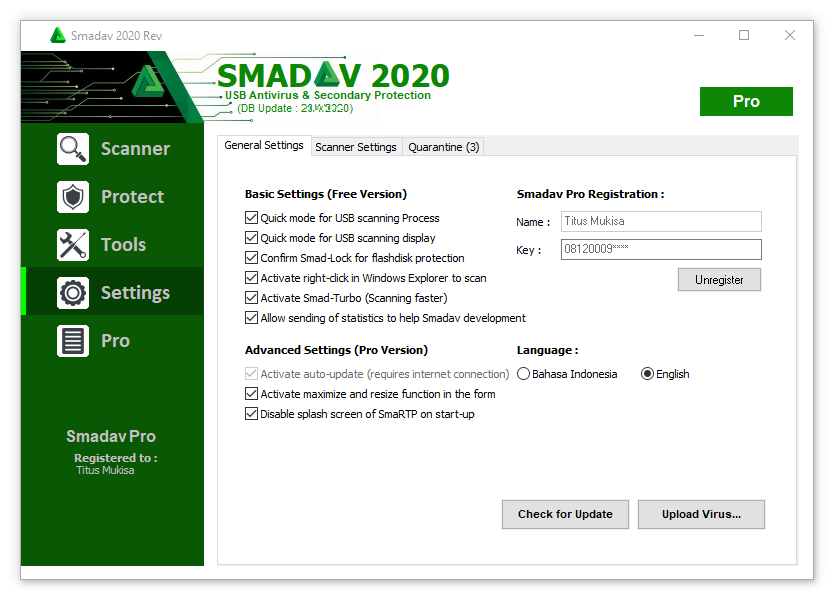This screenshot has height=597, width=835.
Task: Close the Smadav window
Action: (x=790, y=35)
